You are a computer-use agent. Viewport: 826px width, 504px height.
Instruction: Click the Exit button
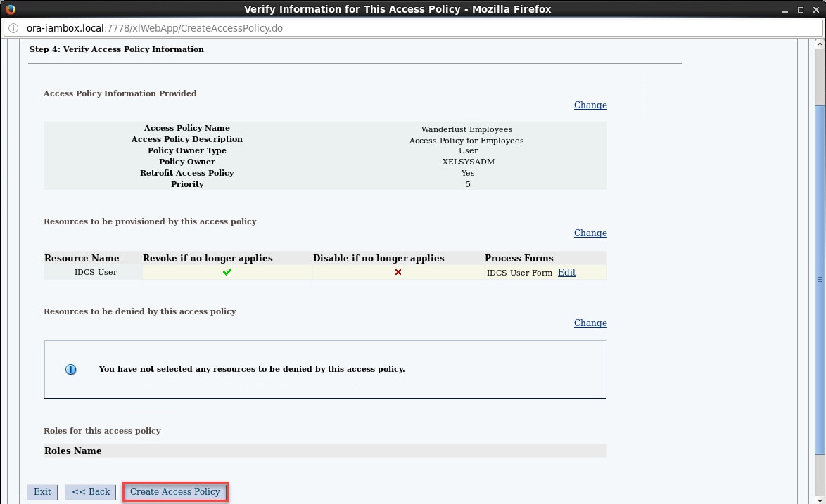point(42,491)
